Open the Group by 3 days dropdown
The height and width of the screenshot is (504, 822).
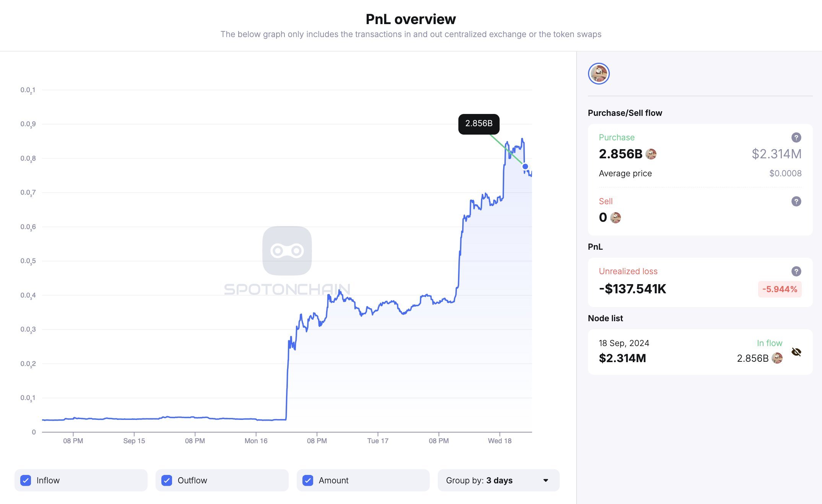tap(499, 480)
